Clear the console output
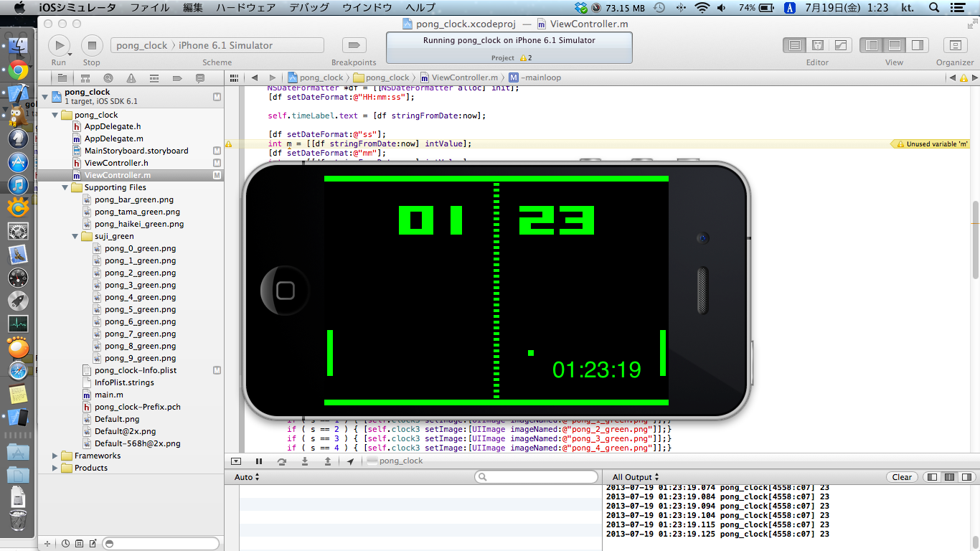The height and width of the screenshot is (551, 980). [x=902, y=477]
